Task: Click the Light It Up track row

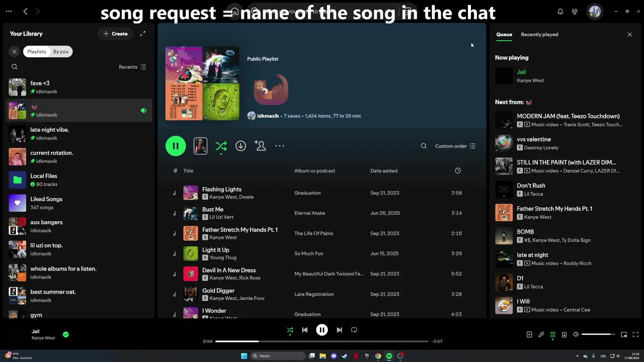Action: coord(322,253)
